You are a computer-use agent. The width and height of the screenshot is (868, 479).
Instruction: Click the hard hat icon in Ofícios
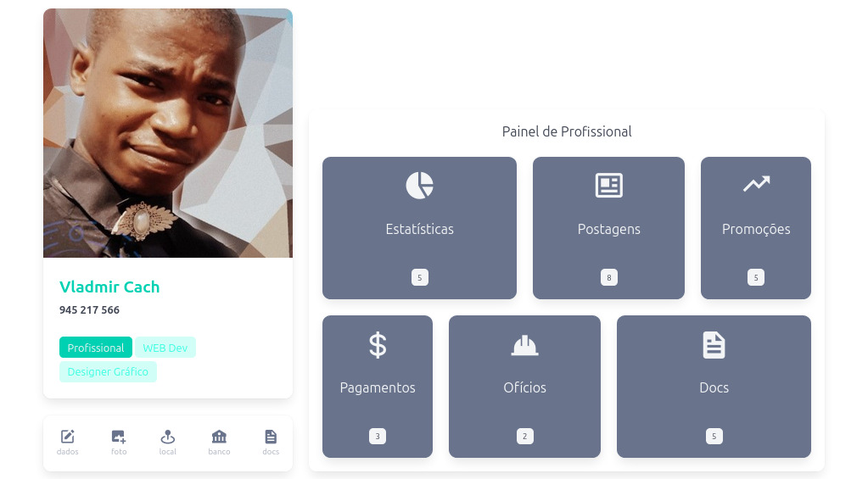click(x=524, y=346)
